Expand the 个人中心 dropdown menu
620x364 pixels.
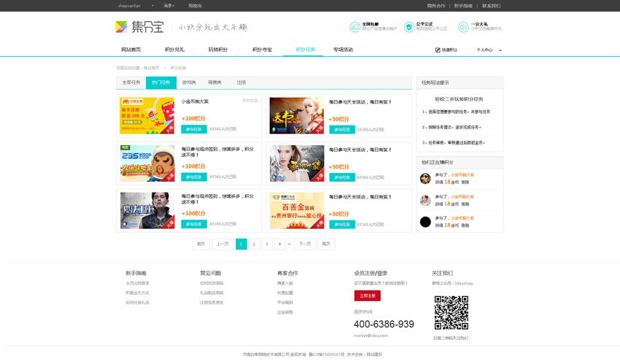click(x=500, y=50)
